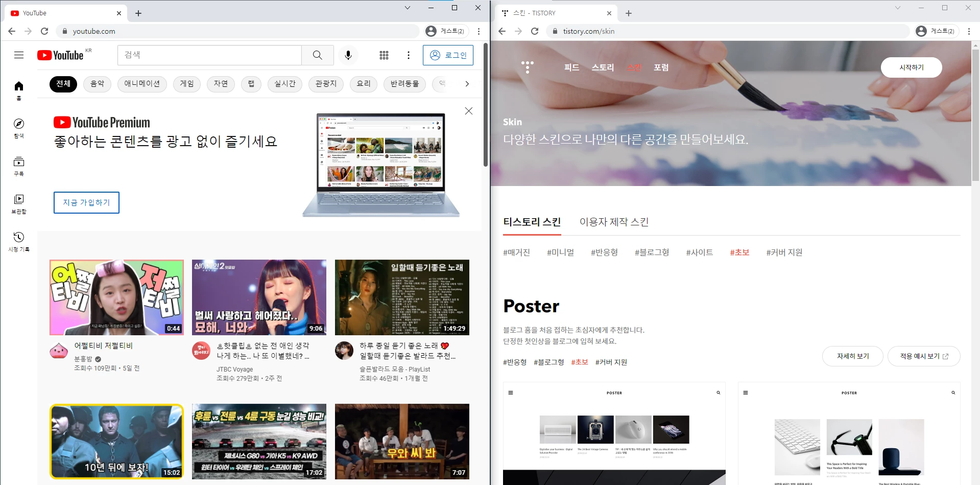
Task: Start voice search with the microphone icon
Action: tap(348, 55)
